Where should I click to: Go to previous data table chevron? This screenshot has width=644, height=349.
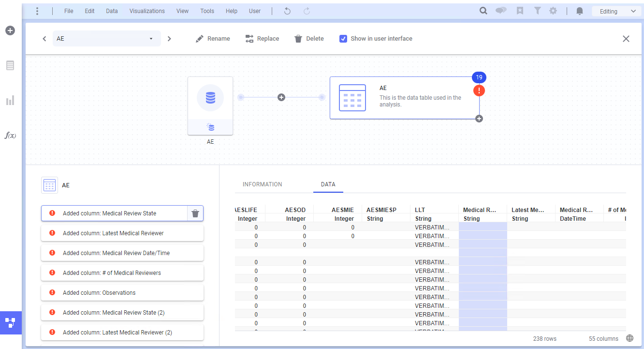click(44, 39)
